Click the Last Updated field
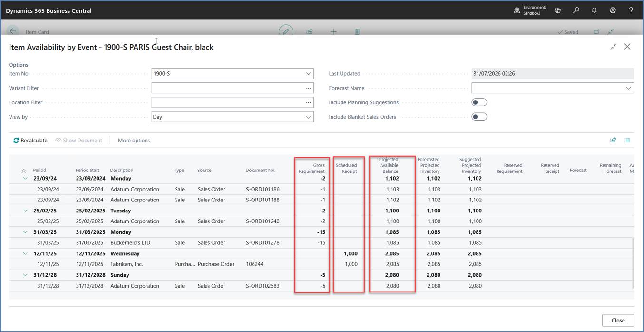 click(x=553, y=74)
